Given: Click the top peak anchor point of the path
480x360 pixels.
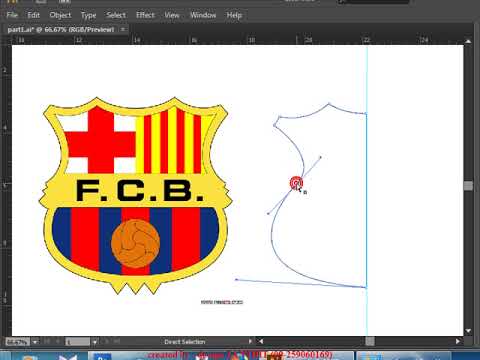Looking at the screenshot, I should tap(329, 104).
